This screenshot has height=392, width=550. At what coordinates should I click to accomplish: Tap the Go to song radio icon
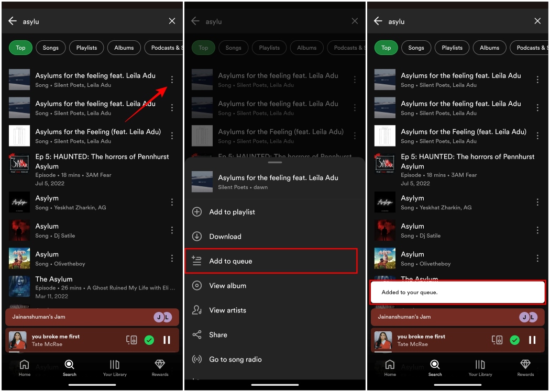[197, 359]
